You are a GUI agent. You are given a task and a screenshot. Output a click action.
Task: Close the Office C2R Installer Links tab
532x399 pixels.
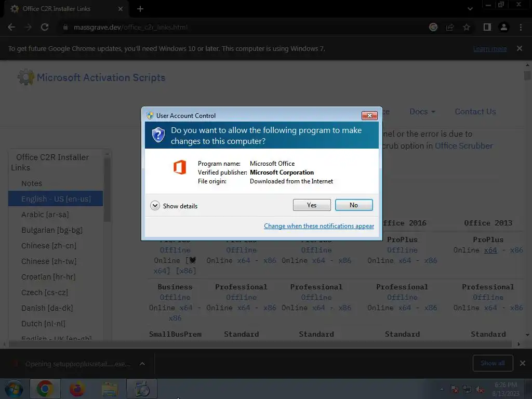[x=121, y=9]
